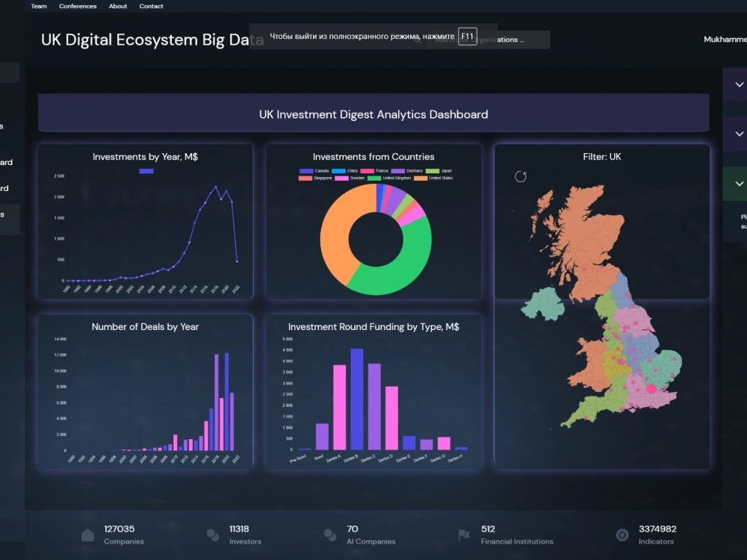Expand the second chevron in the right side panel

[740, 134]
